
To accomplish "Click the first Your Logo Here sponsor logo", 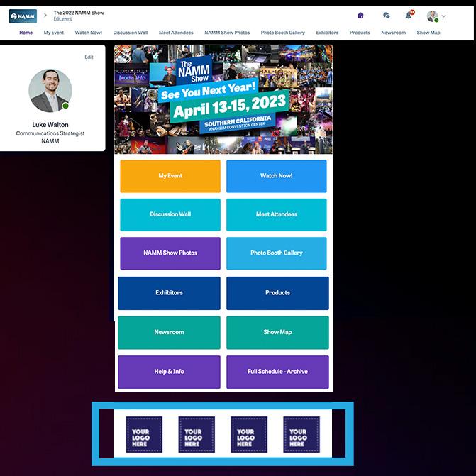I will point(144,434).
